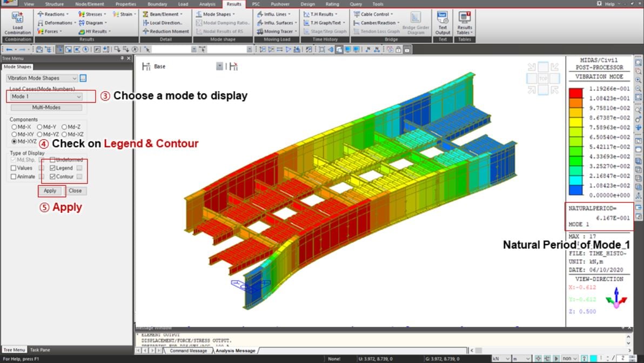The height and width of the screenshot is (363, 644).
Task: Open the Vibration Mode Shapes combo box
Action: (x=42, y=78)
